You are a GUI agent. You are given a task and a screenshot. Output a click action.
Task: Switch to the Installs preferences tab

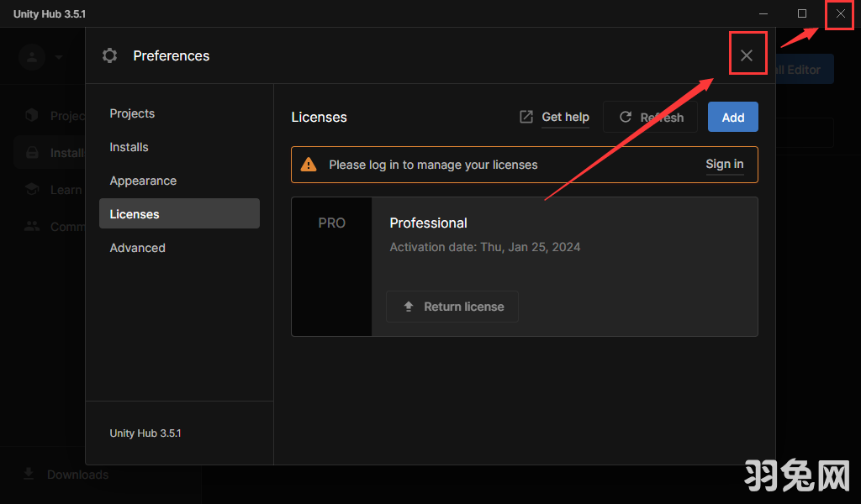click(x=129, y=147)
